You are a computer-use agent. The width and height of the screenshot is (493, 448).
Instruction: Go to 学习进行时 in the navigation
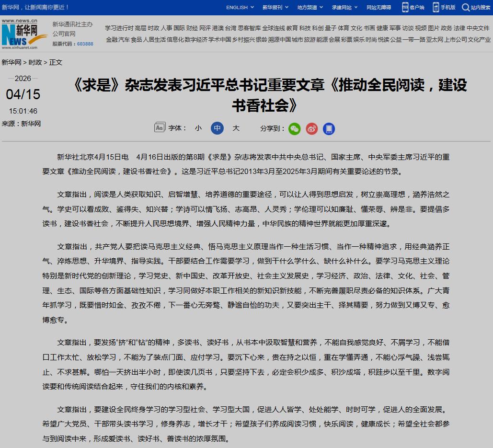pos(119,28)
